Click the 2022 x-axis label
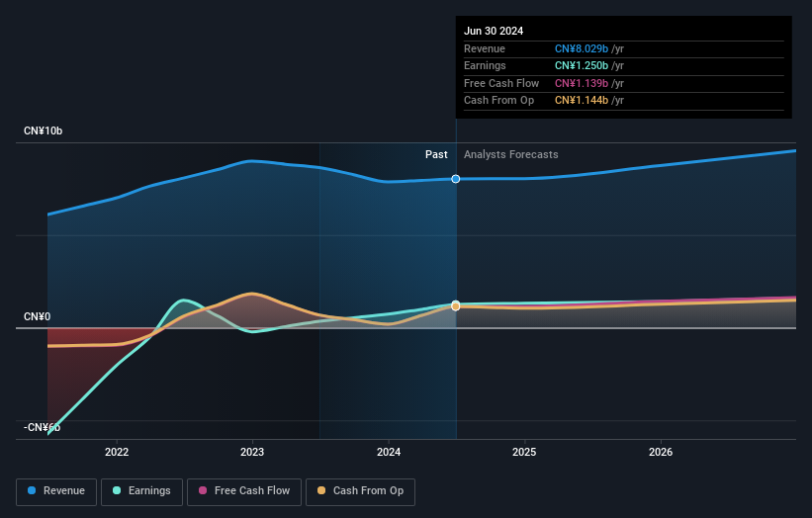The image size is (812, 518). 117,452
